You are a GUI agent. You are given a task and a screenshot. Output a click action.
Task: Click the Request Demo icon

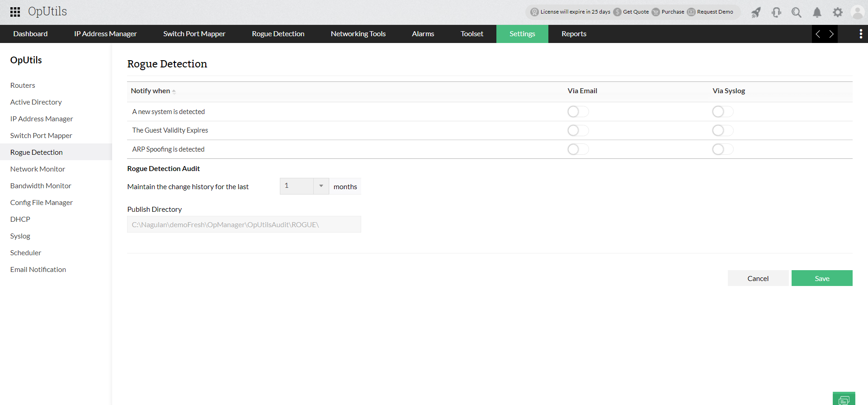tap(691, 12)
